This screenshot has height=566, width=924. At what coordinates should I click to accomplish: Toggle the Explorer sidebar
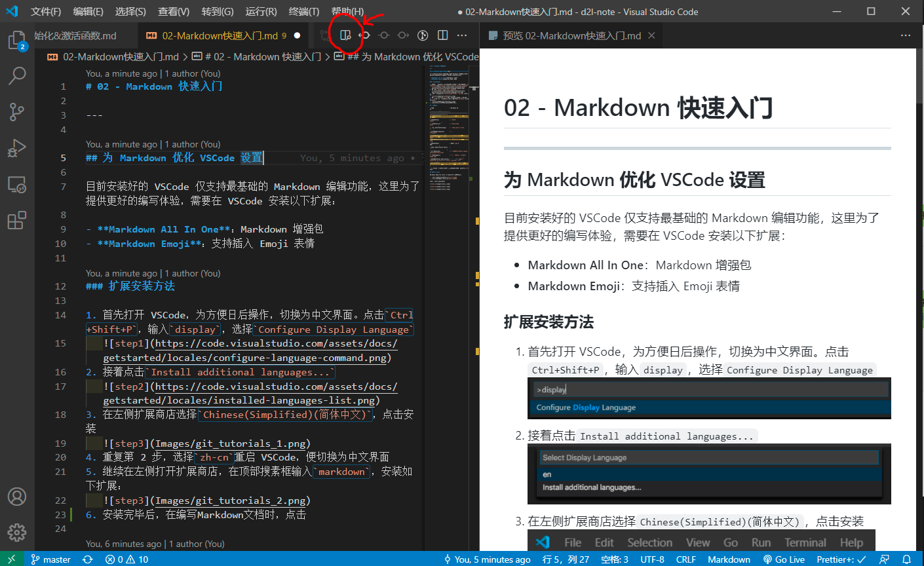pyautogui.click(x=17, y=40)
